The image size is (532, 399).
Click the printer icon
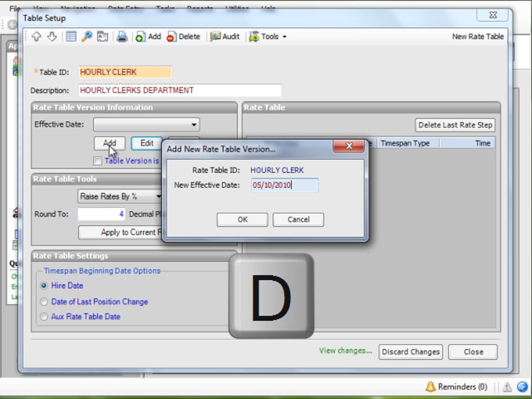pos(122,37)
